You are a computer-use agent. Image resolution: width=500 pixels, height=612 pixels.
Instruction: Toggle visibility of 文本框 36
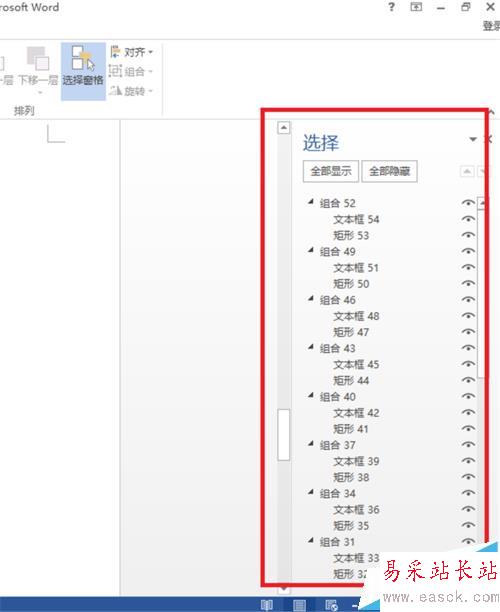468,509
